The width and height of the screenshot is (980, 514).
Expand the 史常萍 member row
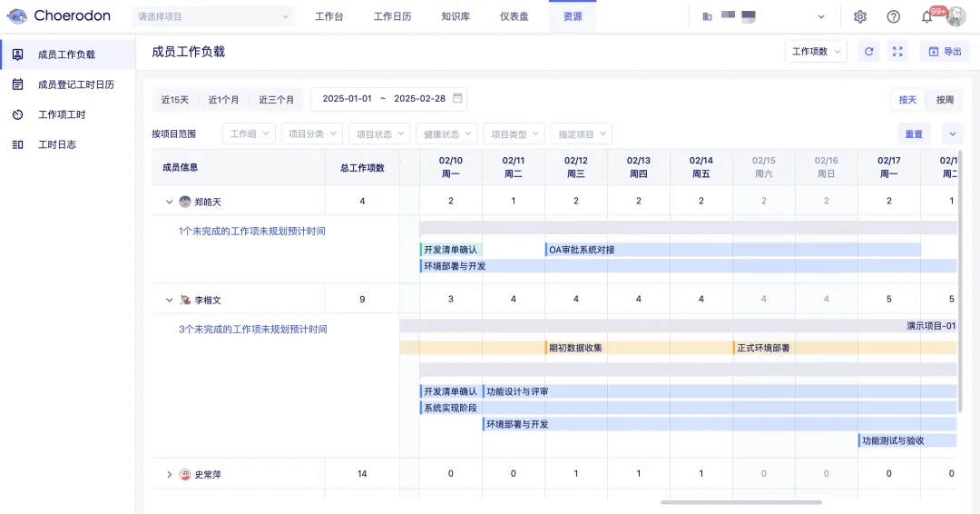(169, 474)
